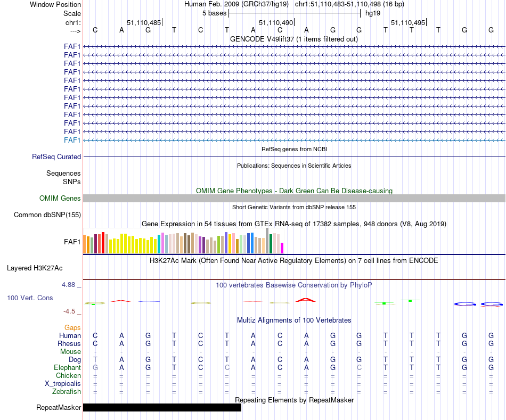506x420 pixels.
Task: Open the GENCODE V49lift37 track title
Action: tap(293, 39)
